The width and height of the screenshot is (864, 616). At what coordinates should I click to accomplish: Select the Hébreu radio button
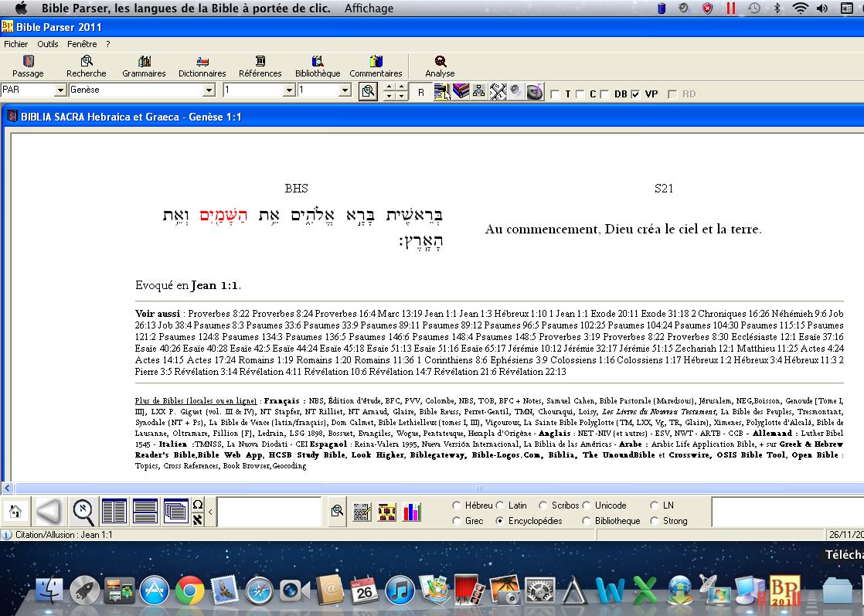tap(456, 505)
